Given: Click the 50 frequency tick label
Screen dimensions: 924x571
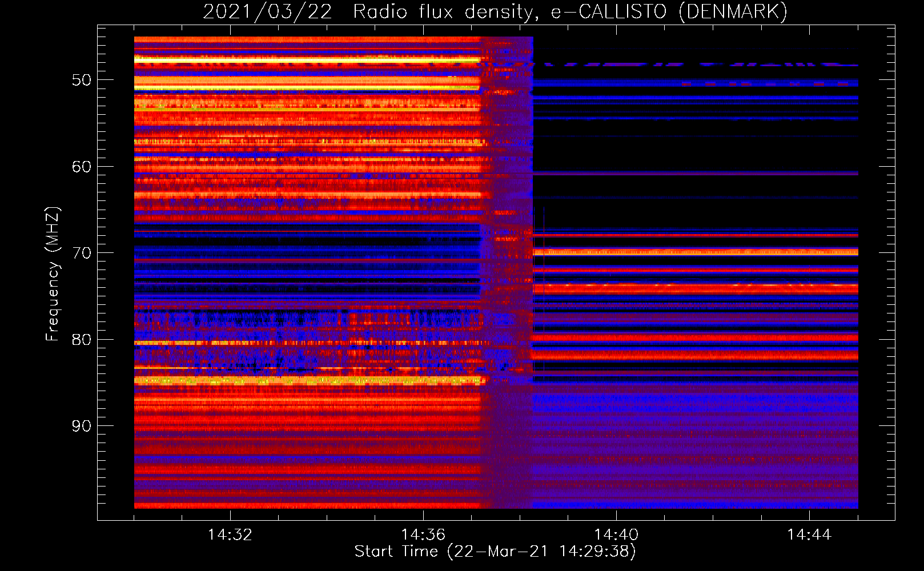Looking at the screenshot, I should [x=82, y=80].
